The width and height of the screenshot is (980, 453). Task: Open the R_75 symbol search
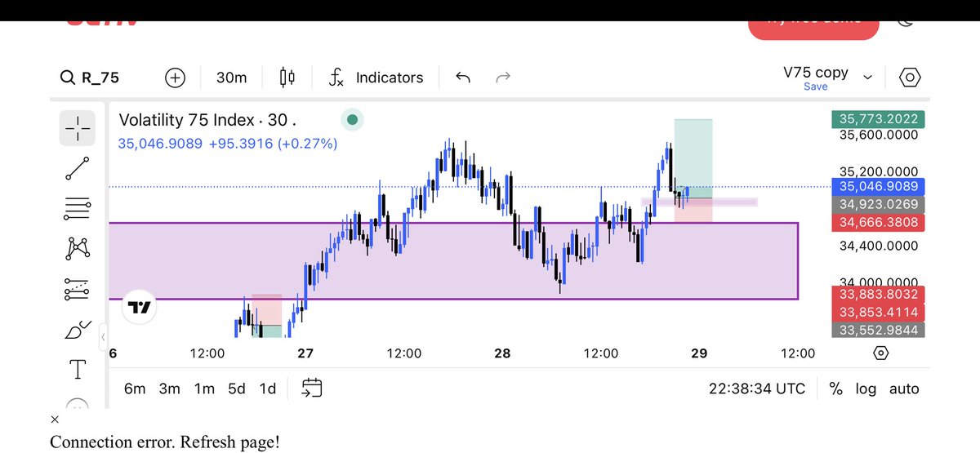tap(90, 78)
